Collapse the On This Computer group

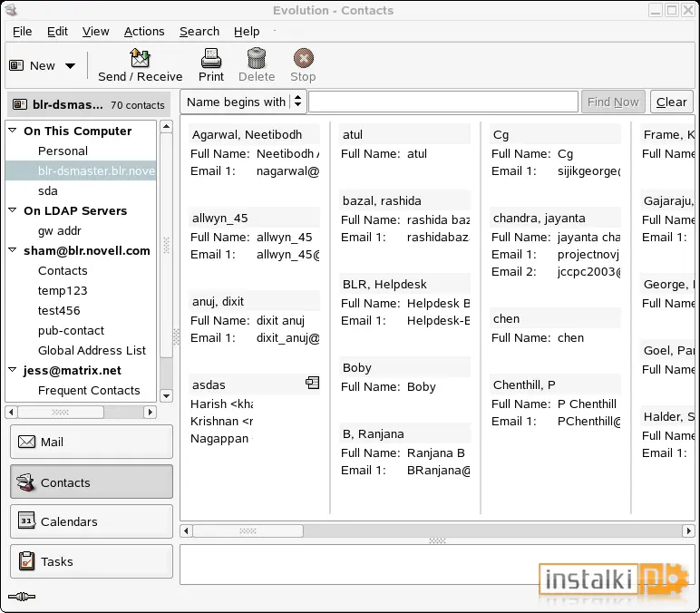(x=13, y=131)
